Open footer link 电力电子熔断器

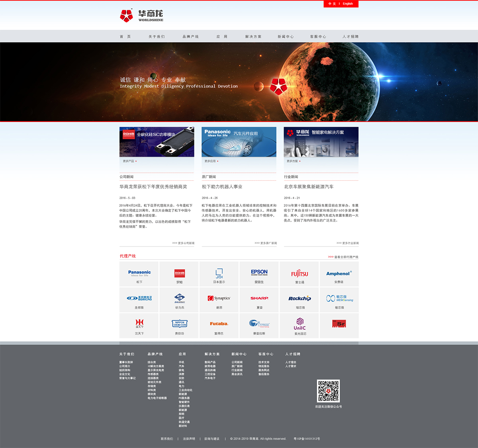(x=157, y=398)
